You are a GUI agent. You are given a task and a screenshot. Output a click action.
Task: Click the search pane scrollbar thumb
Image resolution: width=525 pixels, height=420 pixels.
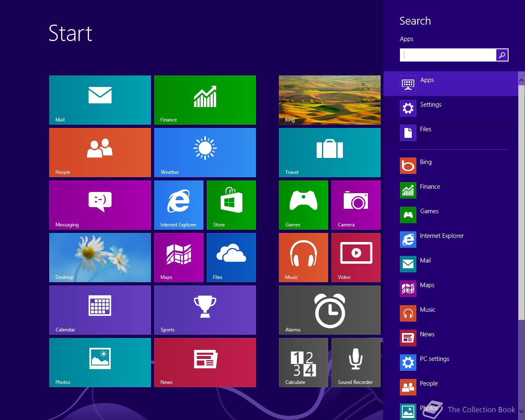point(521,203)
